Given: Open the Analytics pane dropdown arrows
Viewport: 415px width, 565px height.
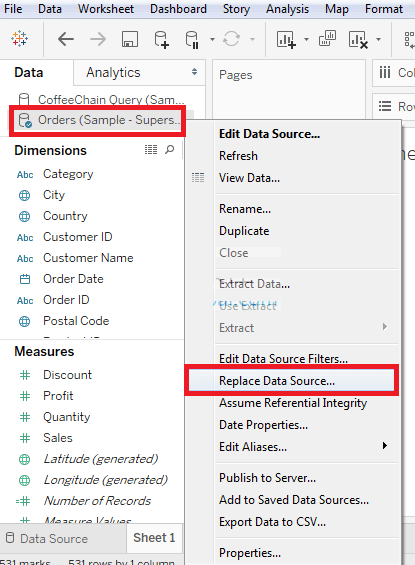Looking at the screenshot, I should pos(195,72).
